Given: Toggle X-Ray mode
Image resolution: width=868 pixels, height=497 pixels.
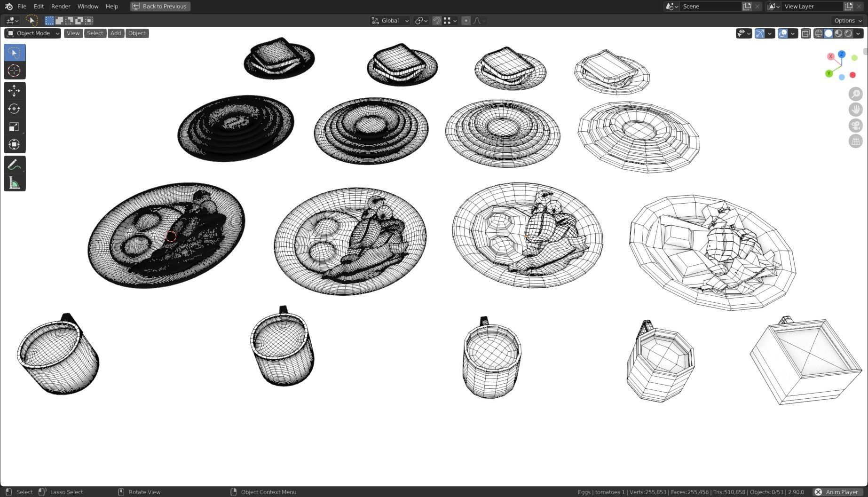Looking at the screenshot, I should coord(806,33).
